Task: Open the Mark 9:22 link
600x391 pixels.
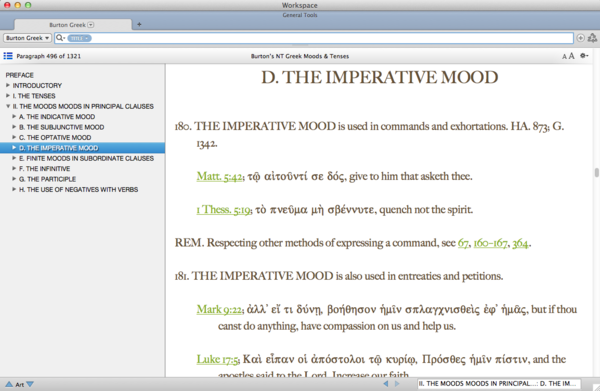Action: (219, 309)
